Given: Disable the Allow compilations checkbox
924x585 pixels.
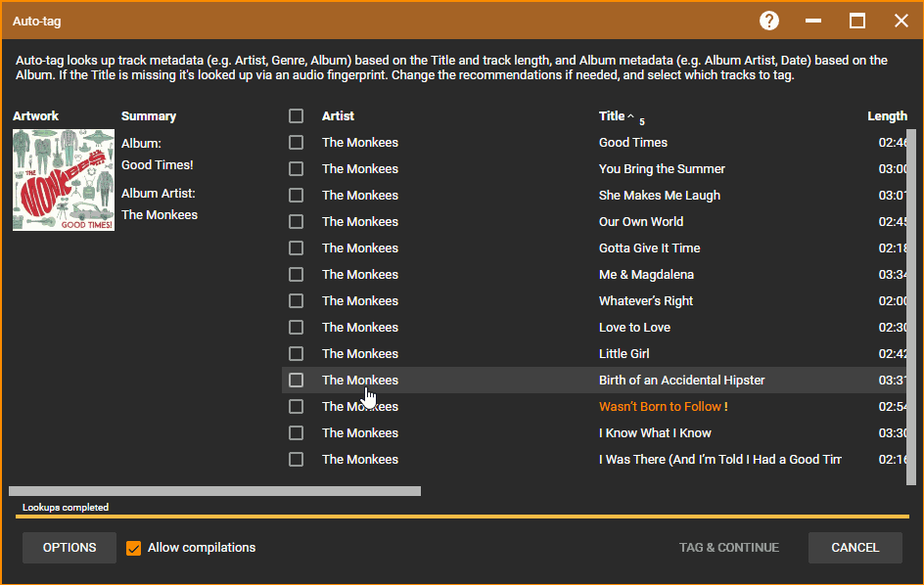Looking at the screenshot, I should point(134,548).
